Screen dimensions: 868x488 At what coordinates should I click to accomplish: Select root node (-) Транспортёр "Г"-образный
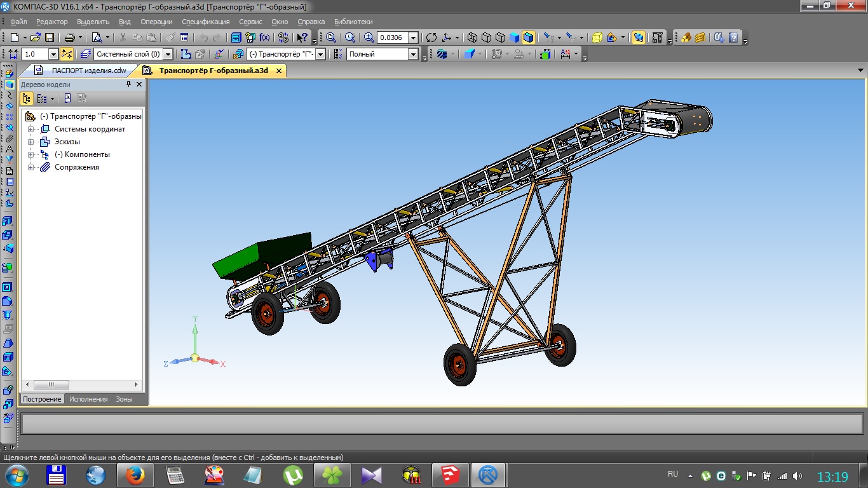[90, 116]
